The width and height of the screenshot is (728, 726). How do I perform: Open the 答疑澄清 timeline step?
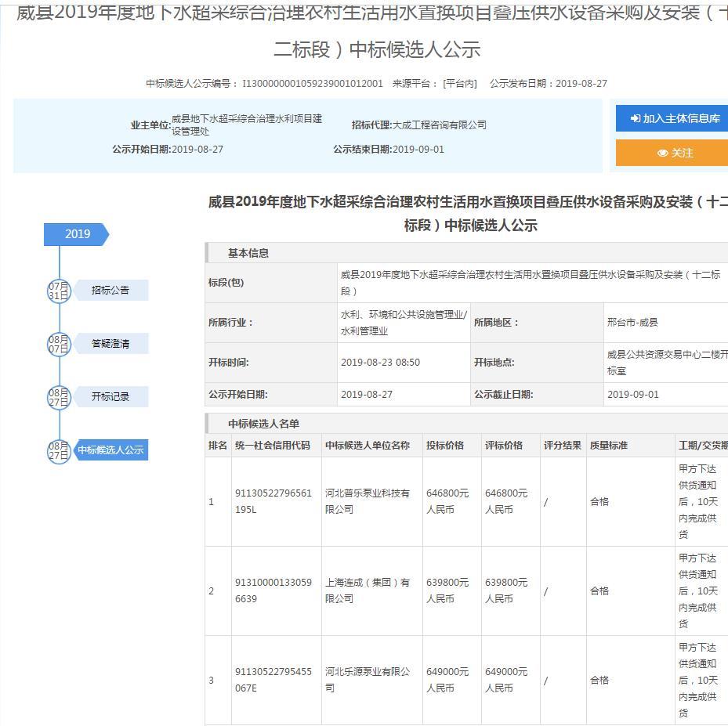[110, 344]
